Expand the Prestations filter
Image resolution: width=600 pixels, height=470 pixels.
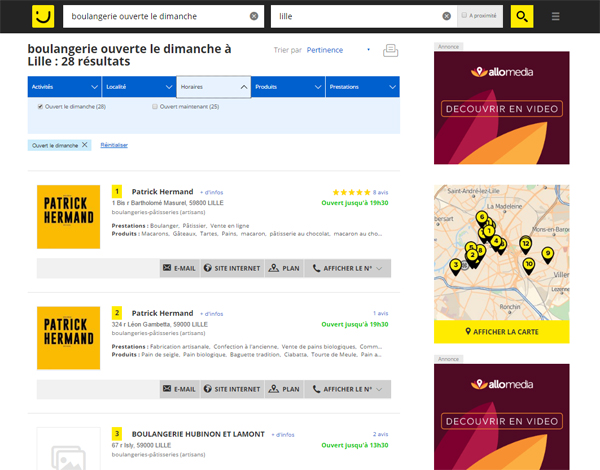(x=362, y=87)
